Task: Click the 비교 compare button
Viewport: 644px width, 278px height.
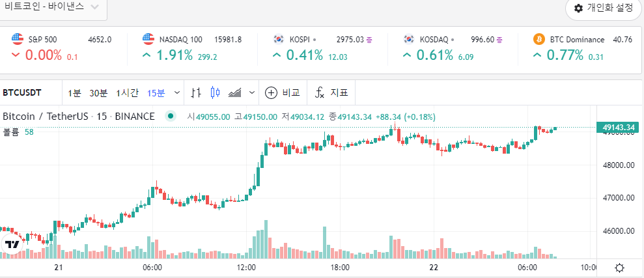Action: [x=283, y=93]
